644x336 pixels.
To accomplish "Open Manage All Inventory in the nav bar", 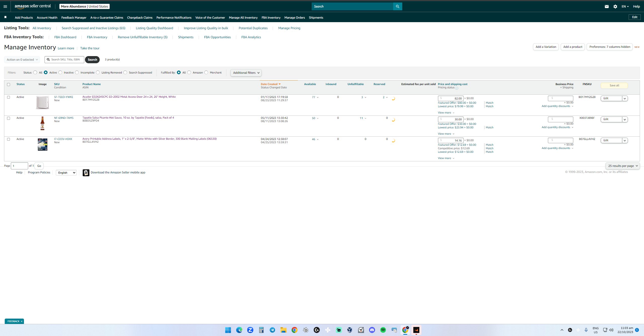I will 243,18.
